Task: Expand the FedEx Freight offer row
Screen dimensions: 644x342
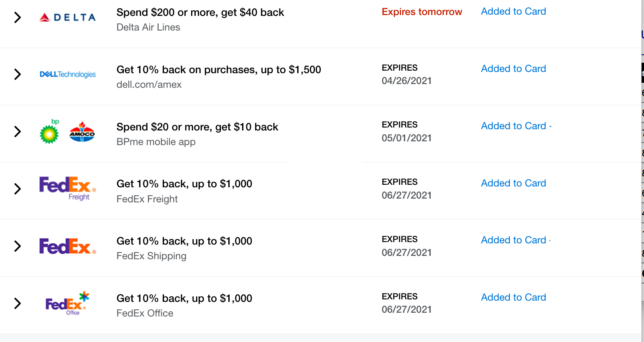Action: pos(18,189)
